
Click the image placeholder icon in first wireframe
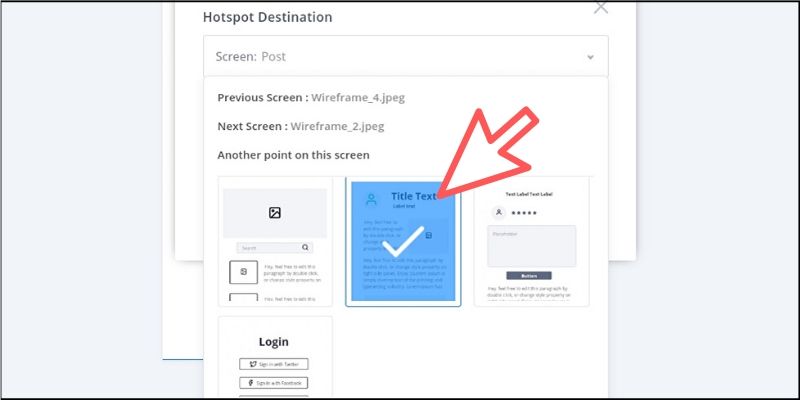click(275, 213)
